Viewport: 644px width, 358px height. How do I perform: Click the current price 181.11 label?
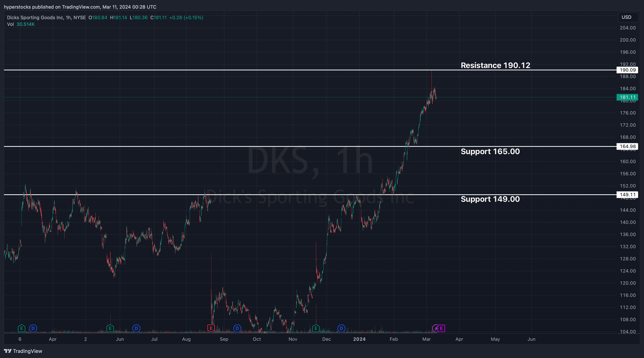628,98
